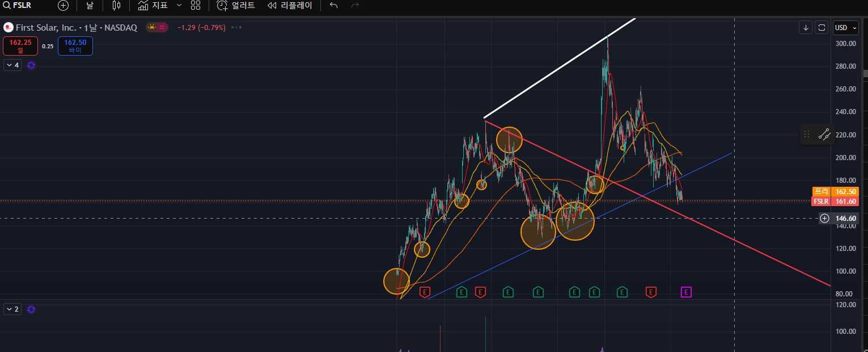Select the trend line tool in floating toolbar
Screen dimensions: 868x352
tap(824, 135)
